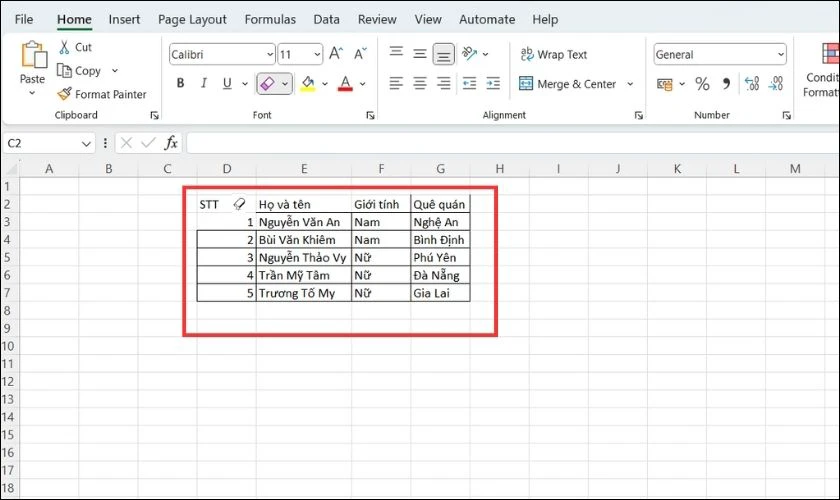
Task: Click Merge & Center button
Action: (568, 84)
